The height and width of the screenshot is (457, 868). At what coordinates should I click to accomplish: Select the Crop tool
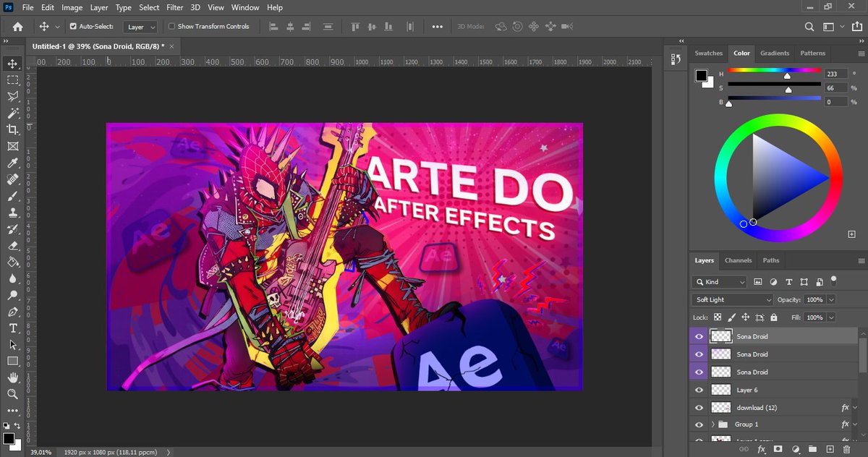click(x=12, y=129)
